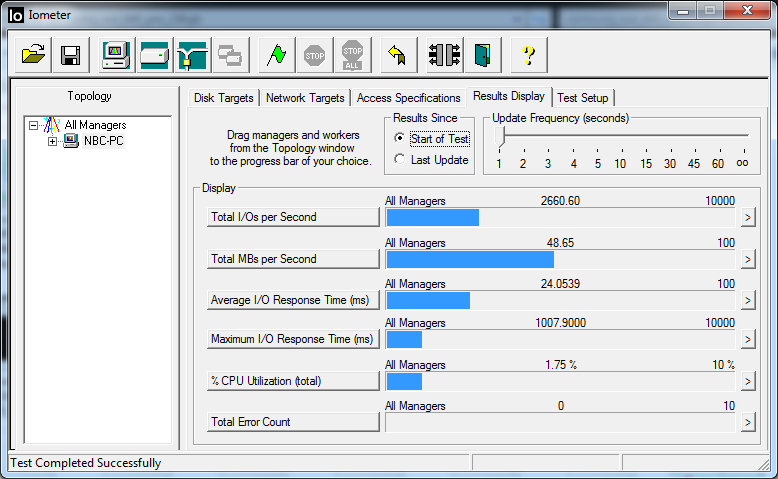The width and height of the screenshot is (778, 479).
Task: Click the Stop All tests icon
Action: (352, 55)
